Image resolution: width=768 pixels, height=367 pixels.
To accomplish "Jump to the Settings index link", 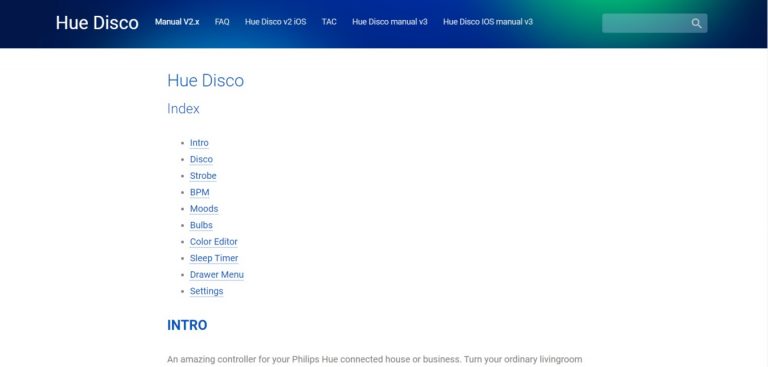I will (207, 291).
